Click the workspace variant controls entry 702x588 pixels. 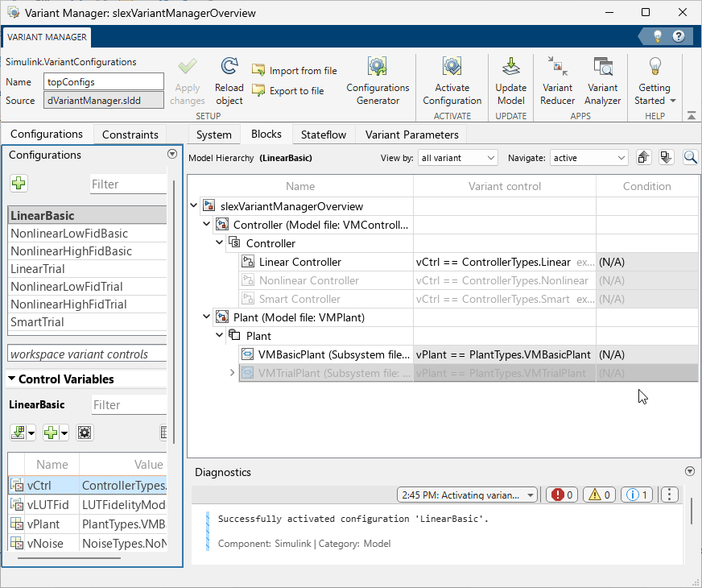coord(87,354)
